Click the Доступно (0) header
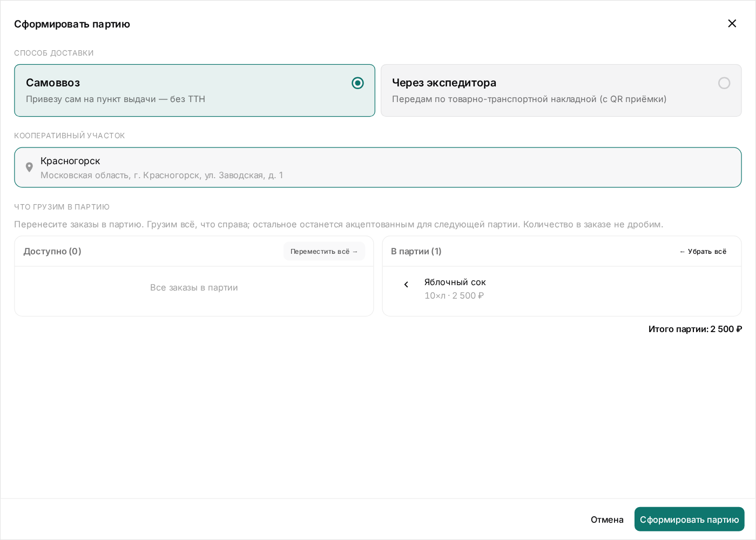 coord(52,251)
